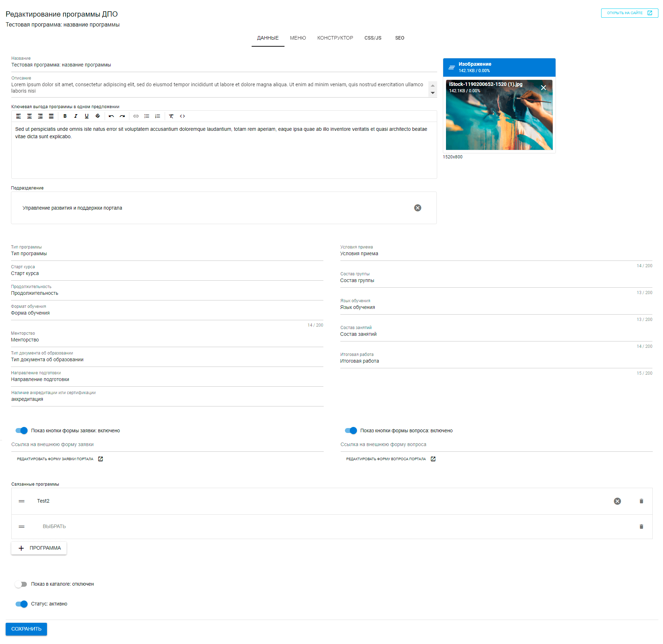The image size is (663, 644).
Task: Delete the ВЫБРАТЬ row with trash icon
Action: (641, 527)
